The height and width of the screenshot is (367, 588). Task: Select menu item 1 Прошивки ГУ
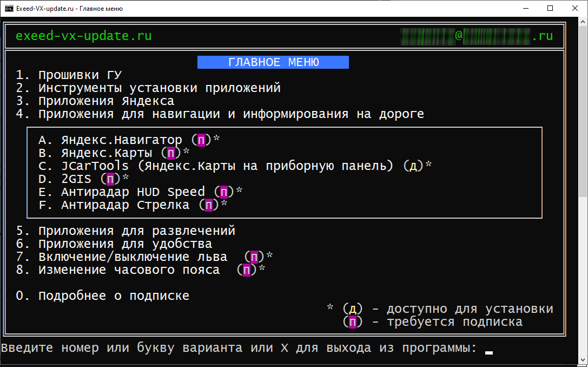(69, 75)
